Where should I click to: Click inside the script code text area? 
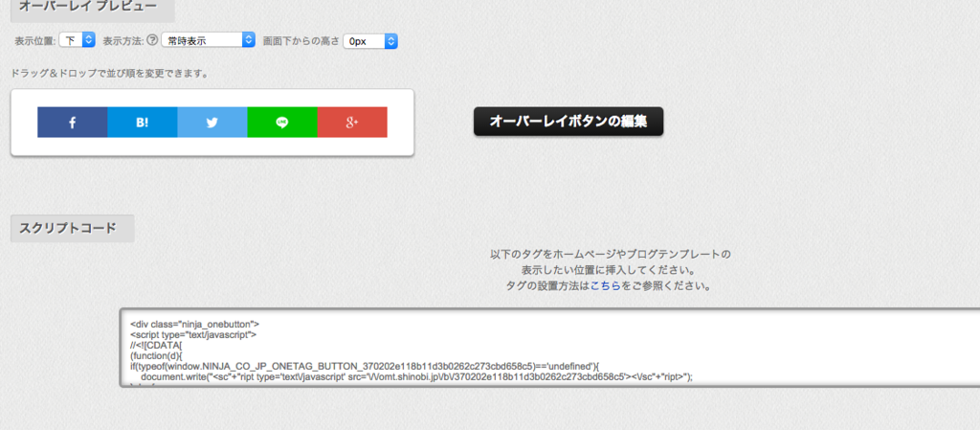coord(550,348)
